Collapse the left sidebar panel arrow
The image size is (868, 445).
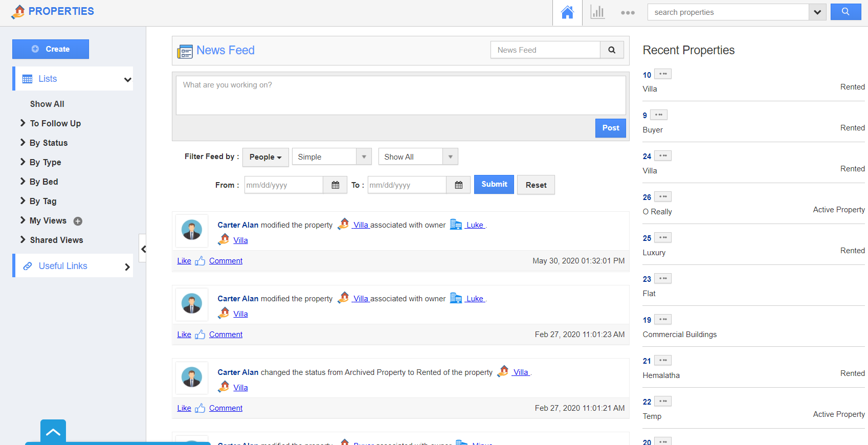click(x=143, y=249)
